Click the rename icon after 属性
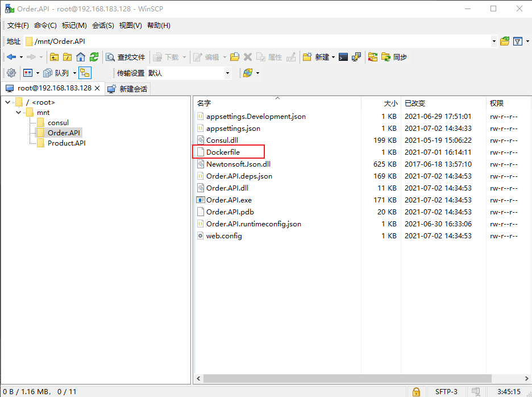The width and height of the screenshot is (532, 397). (x=291, y=57)
